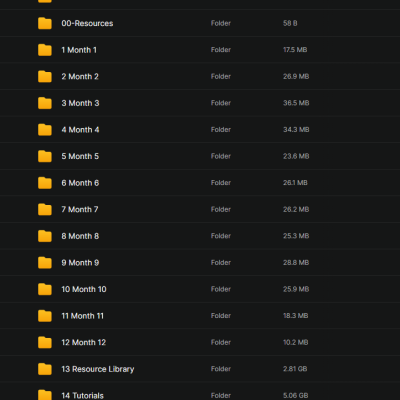Open the 00-Resources folder icon
The image size is (400, 400).
click(x=45, y=23)
